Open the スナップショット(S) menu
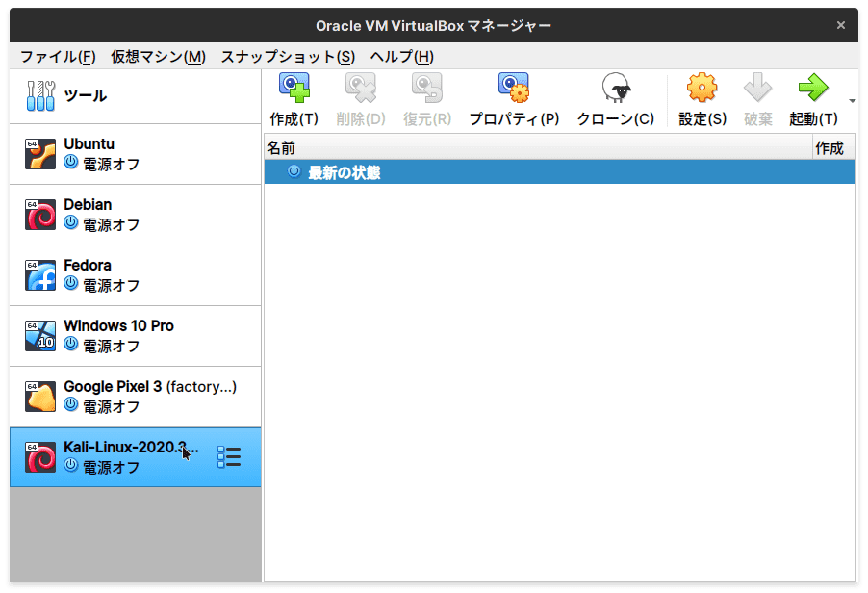This screenshot has height=593, width=868. tap(288, 57)
